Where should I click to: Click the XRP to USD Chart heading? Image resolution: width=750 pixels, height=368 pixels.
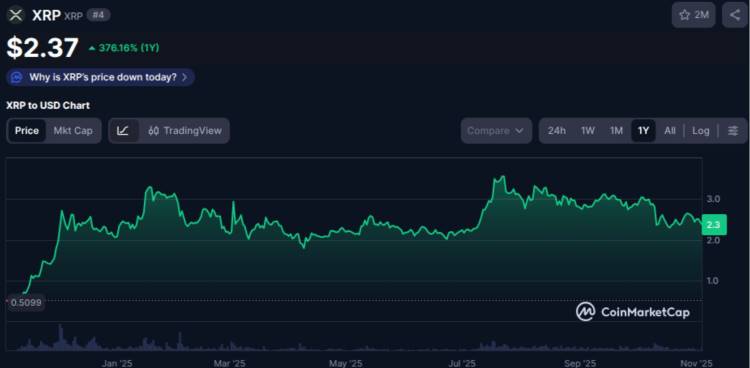pos(48,105)
